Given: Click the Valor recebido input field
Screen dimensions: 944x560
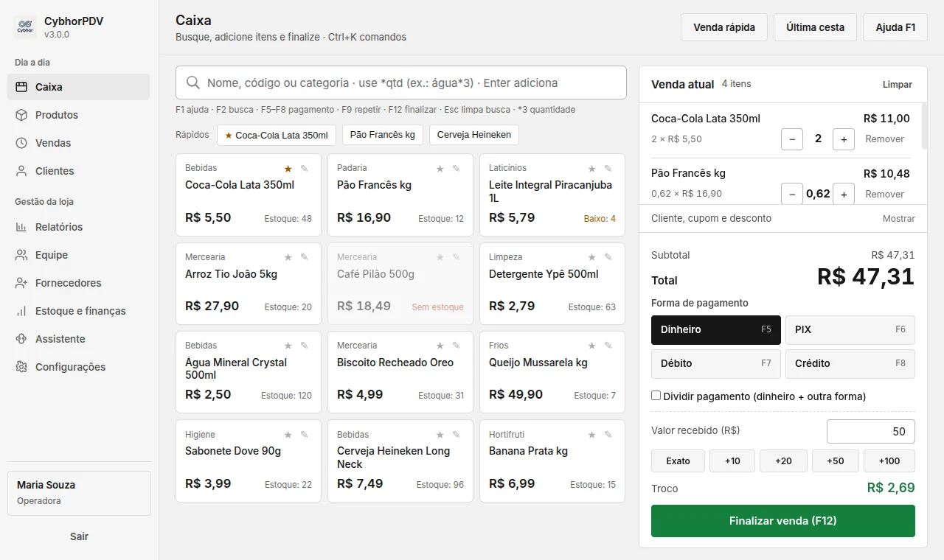Looking at the screenshot, I should 871,431.
